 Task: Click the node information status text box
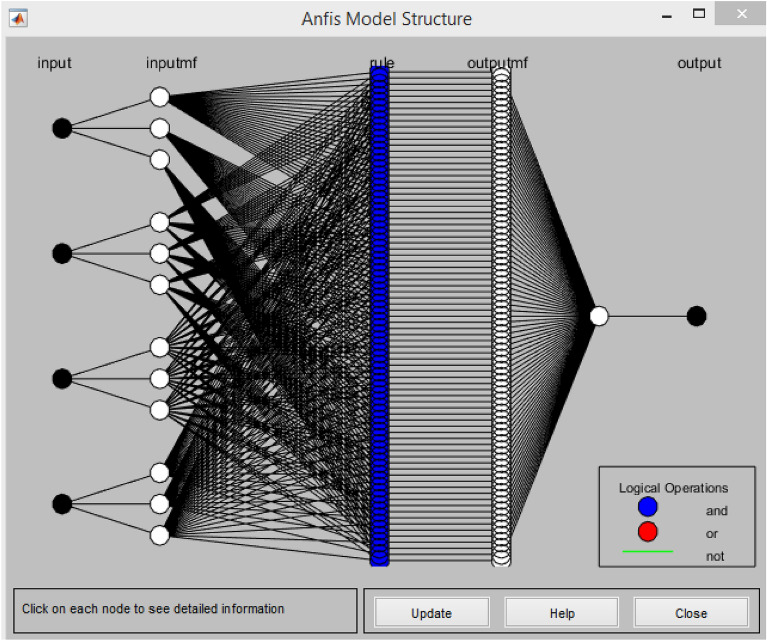coord(185,610)
